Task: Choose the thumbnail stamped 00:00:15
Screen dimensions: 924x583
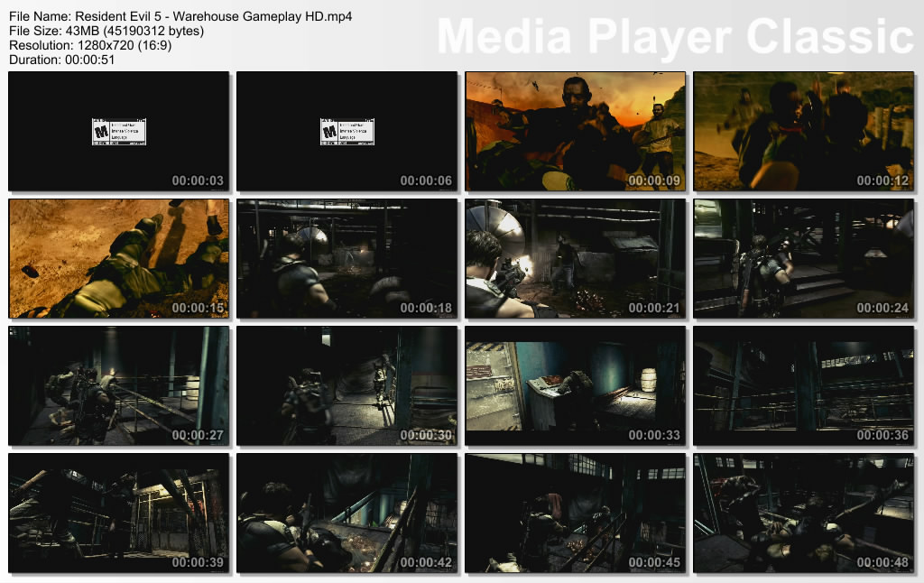Action: pyautogui.click(x=118, y=259)
